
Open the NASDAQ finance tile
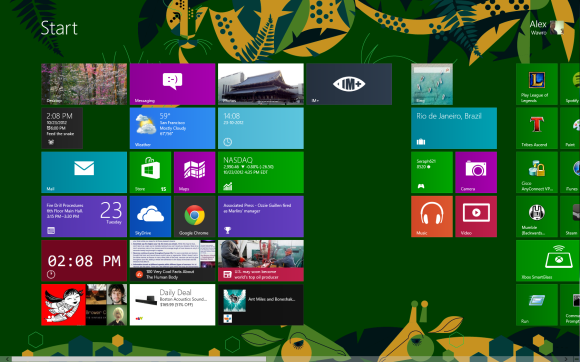[x=261, y=172]
